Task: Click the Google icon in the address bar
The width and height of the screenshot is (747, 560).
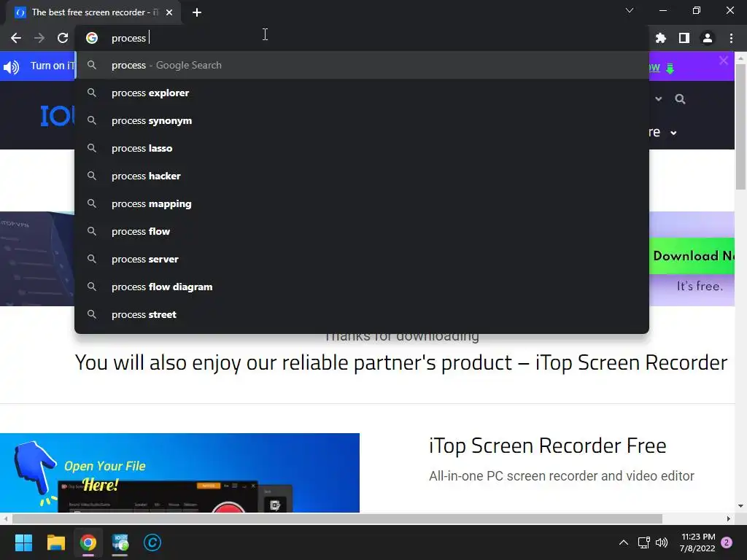Action: 92,38
